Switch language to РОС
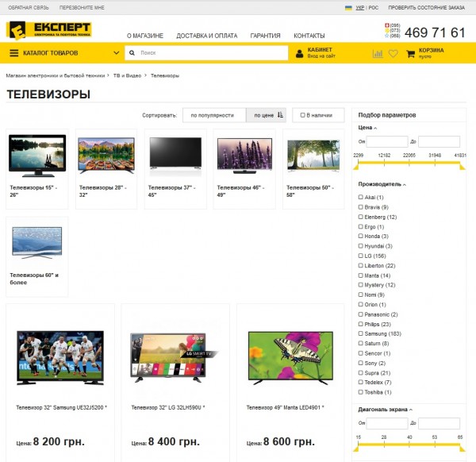476x462 pixels. (x=374, y=8)
